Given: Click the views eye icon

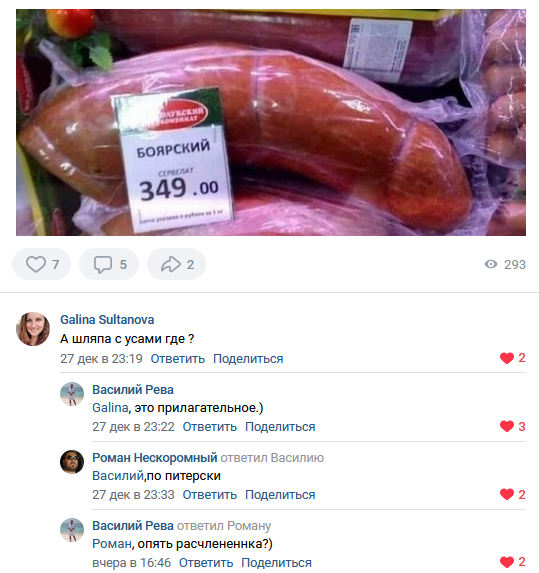Looking at the screenshot, I should point(491,264).
